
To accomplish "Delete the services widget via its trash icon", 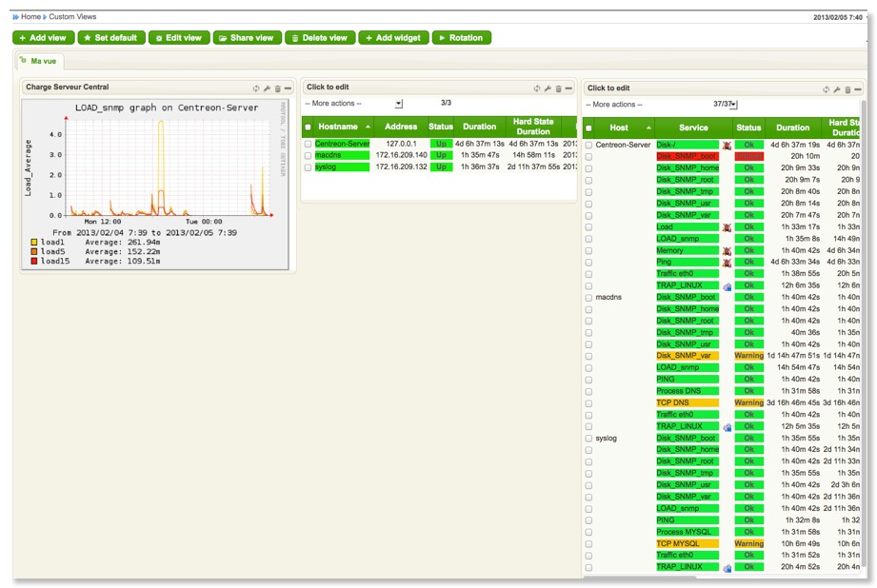I will coord(847,88).
